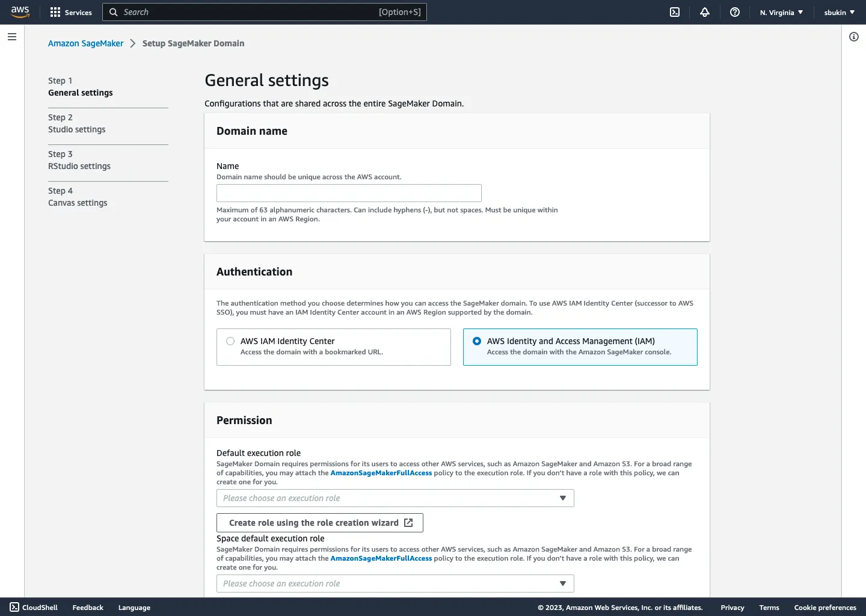Expand the N. Virginia region selector
866x616 pixels.
tap(781, 12)
